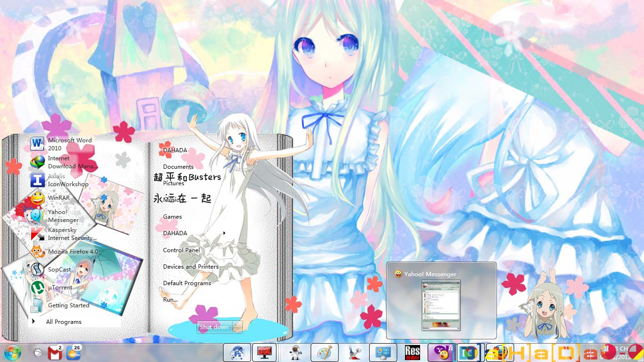The height and width of the screenshot is (362, 644).
Task: Launch WinRAR from the Start menu
Action: 50,198
